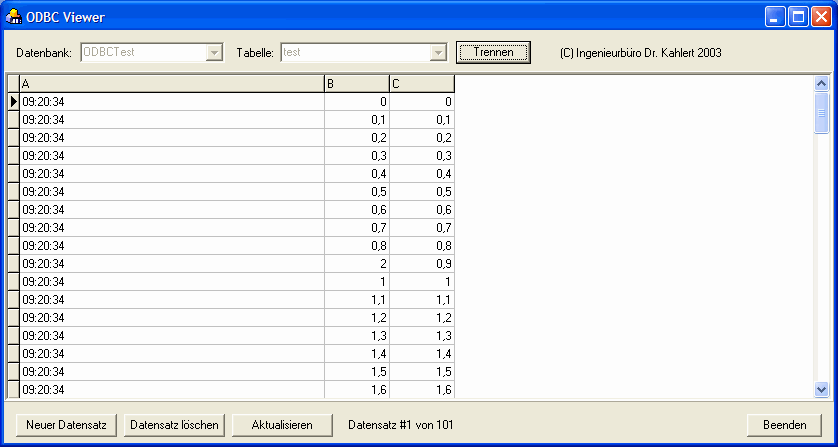Click column B cell with value 1,3
The width and height of the screenshot is (838, 447).
[357, 336]
